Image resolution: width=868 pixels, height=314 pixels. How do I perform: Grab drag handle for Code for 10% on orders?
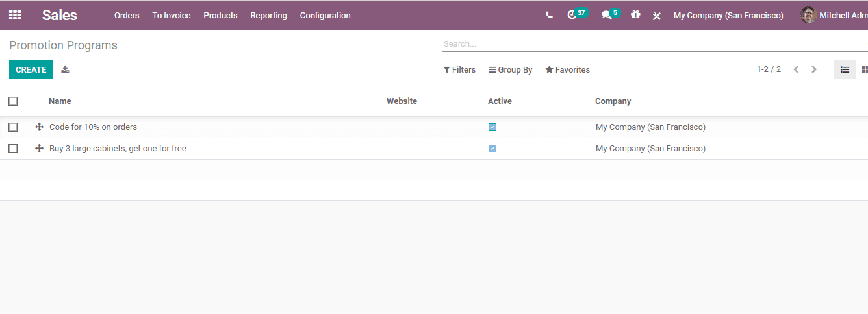point(39,127)
